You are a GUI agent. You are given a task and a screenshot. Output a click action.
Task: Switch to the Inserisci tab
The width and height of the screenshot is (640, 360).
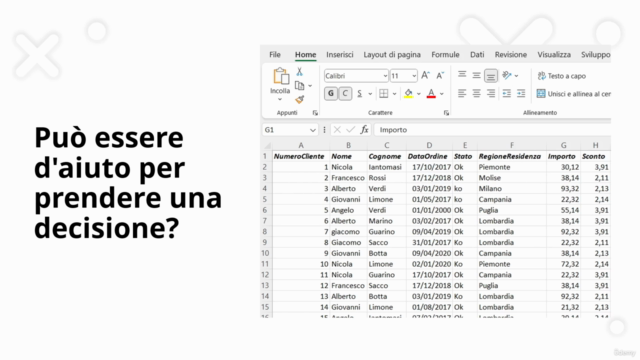(340, 55)
